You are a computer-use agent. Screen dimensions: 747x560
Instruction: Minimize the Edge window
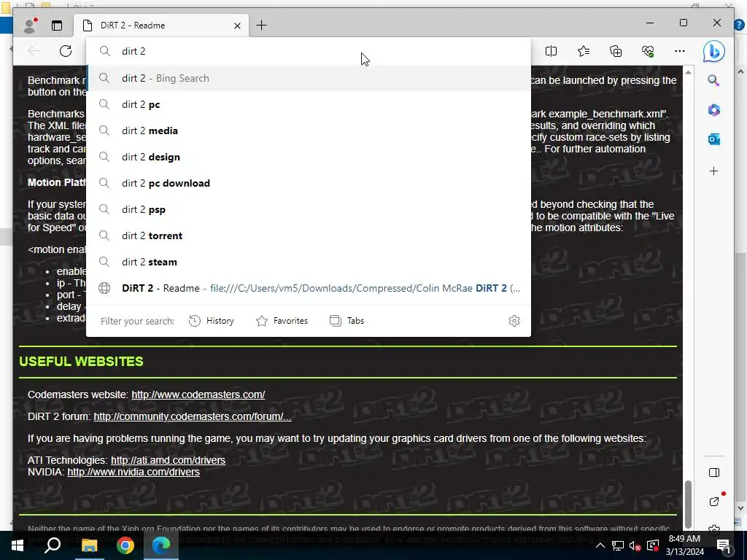650,23
